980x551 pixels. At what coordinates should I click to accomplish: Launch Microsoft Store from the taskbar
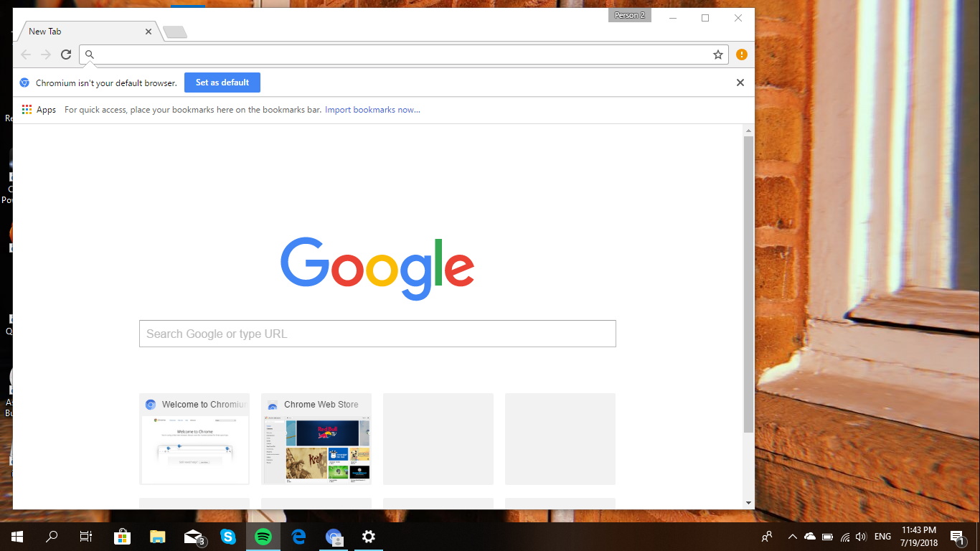(122, 536)
